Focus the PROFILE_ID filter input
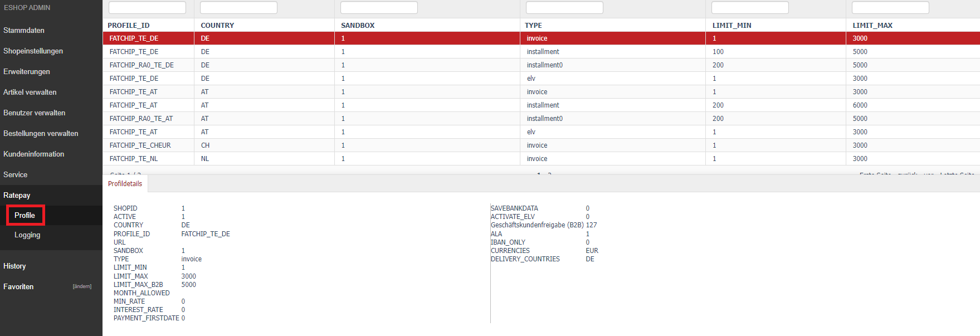Viewport: 980px width, 336px height. pyautogui.click(x=147, y=8)
